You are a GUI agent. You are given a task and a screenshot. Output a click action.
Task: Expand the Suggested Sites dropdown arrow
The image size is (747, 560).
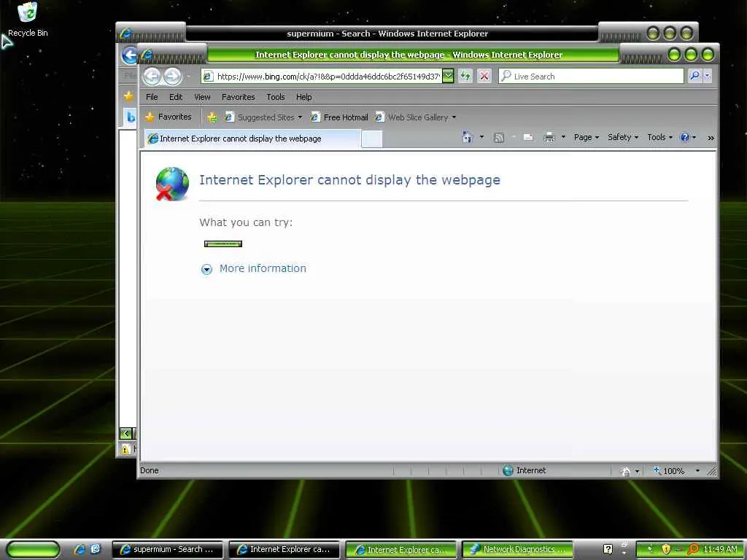[300, 117]
